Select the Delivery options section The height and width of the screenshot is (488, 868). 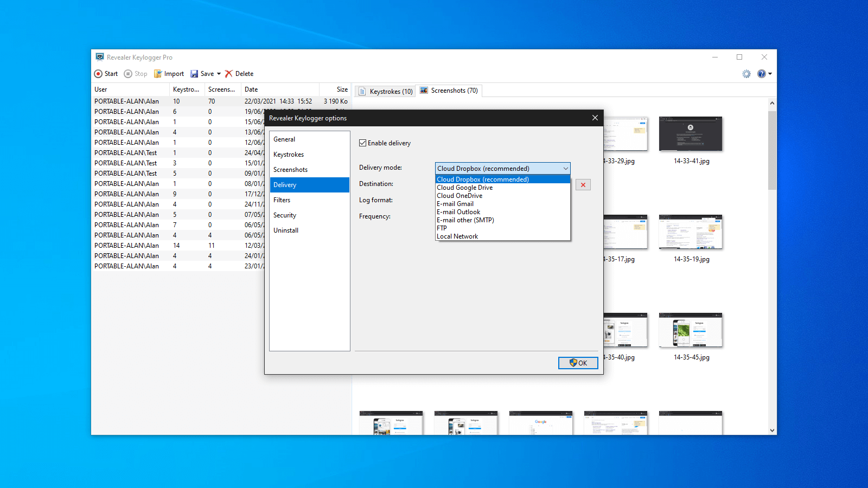pyautogui.click(x=310, y=185)
